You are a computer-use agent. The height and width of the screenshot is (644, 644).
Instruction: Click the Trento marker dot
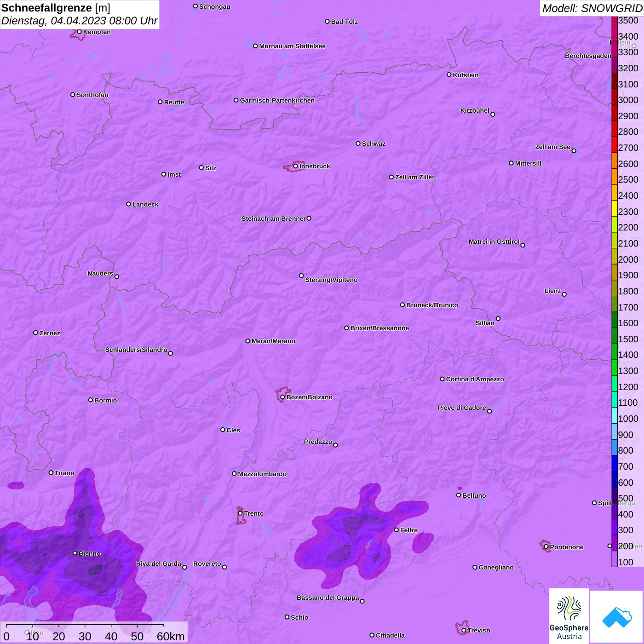coord(240,513)
